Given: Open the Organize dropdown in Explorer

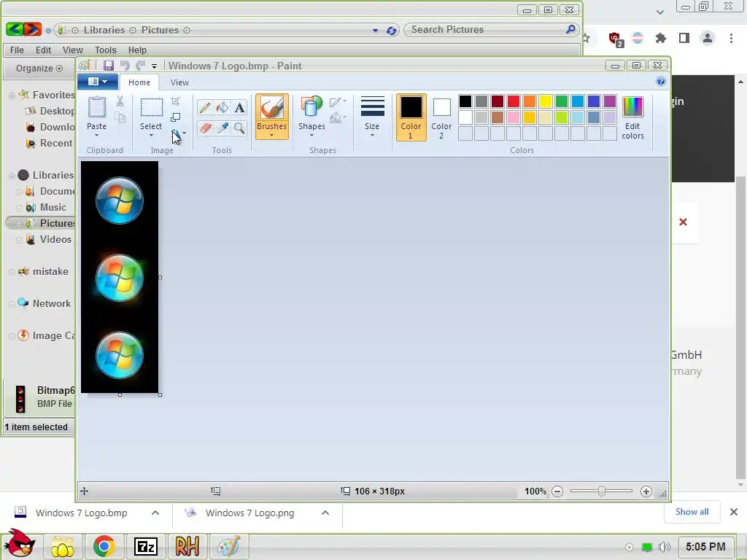Looking at the screenshot, I should pyautogui.click(x=39, y=68).
